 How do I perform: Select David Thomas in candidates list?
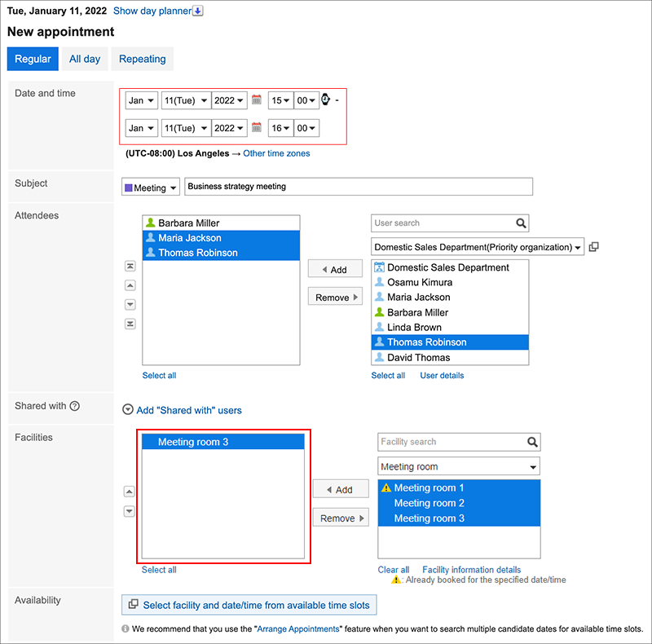pos(450,357)
